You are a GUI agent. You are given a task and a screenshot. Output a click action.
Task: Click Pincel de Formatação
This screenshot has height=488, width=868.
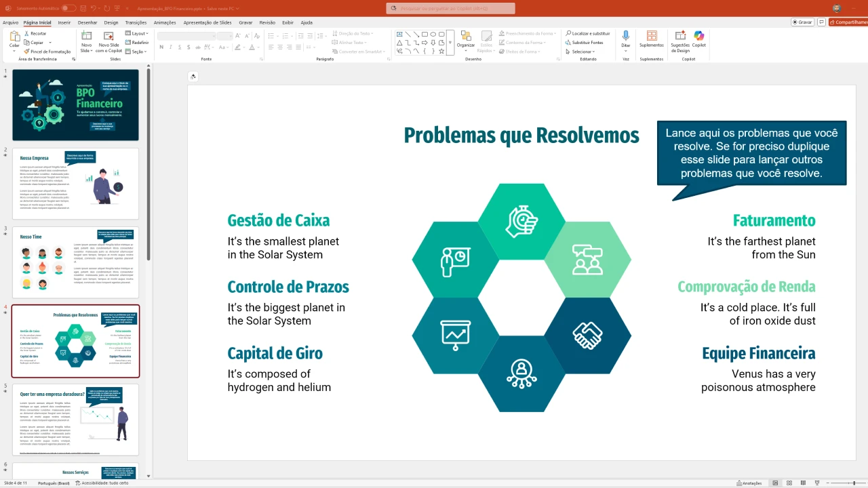point(47,52)
